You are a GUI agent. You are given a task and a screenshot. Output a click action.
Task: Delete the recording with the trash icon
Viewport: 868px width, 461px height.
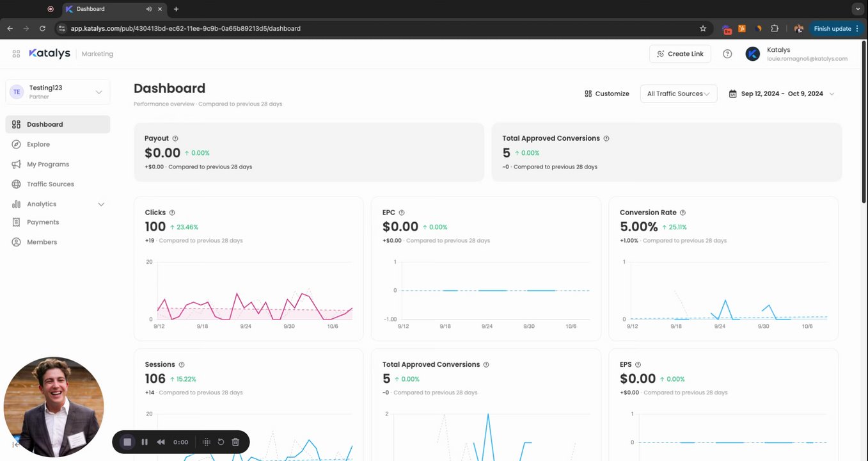click(x=235, y=442)
